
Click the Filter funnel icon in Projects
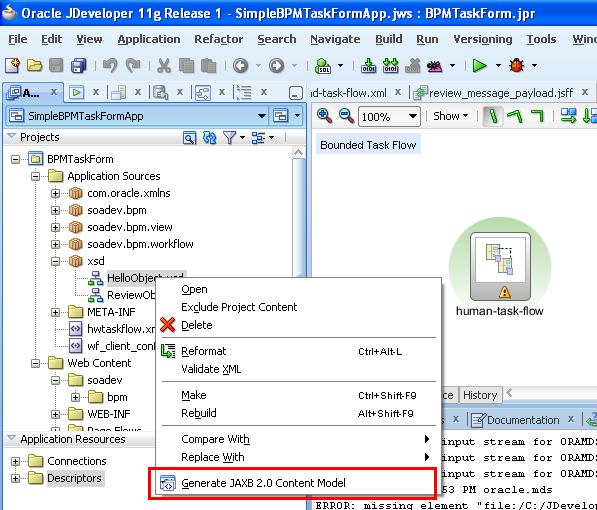[x=230, y=137]
